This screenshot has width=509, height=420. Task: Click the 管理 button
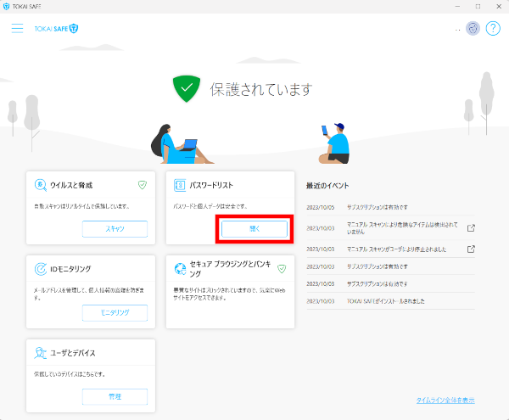point(115,396)
